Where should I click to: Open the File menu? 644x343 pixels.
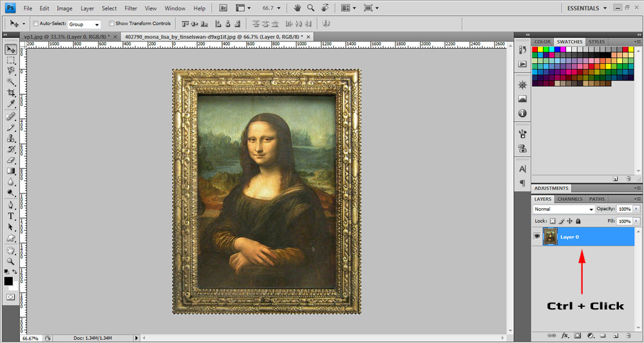point(28,8)
